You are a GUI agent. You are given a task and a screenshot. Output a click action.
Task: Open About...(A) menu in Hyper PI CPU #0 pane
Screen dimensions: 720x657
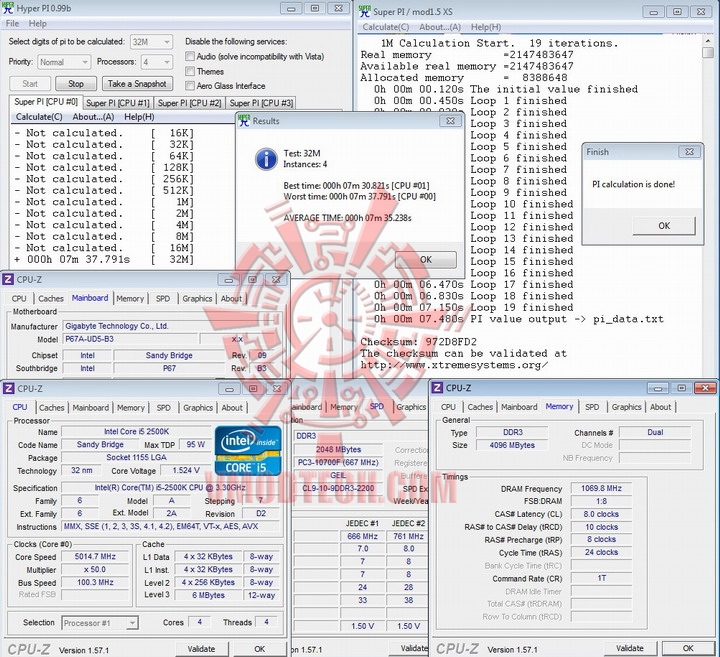93,117
